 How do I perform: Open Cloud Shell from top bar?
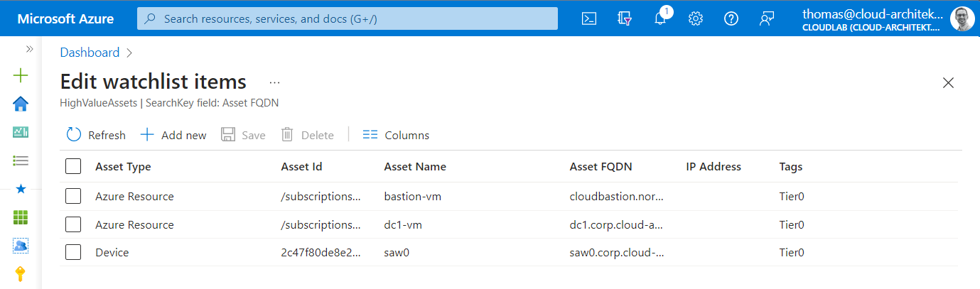[589, 19]
